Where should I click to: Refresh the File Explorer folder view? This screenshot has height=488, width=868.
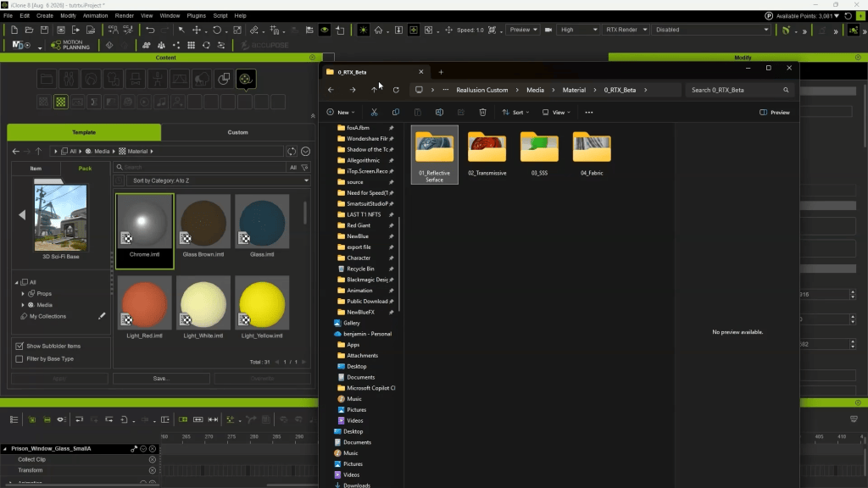(x=396, y=90)
